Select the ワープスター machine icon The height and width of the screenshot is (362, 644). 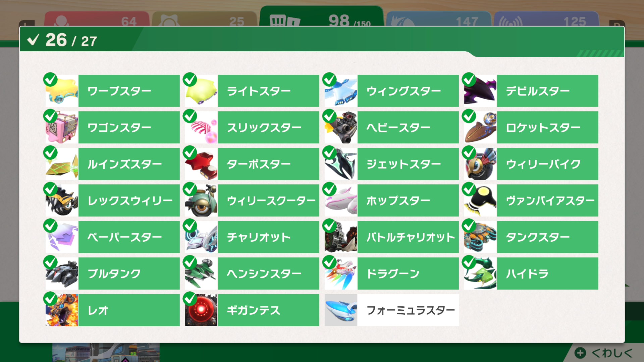tap(62, 91)
